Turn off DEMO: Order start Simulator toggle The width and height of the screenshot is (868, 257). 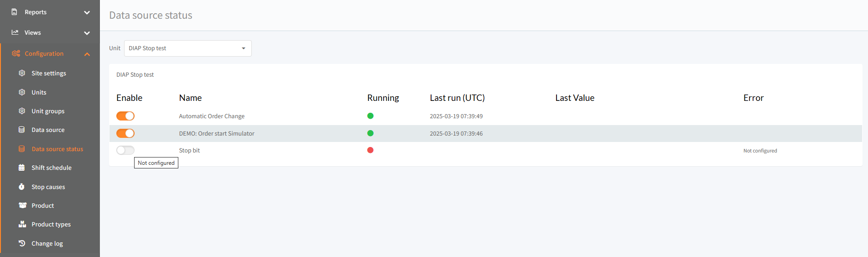tap(125, 133)
